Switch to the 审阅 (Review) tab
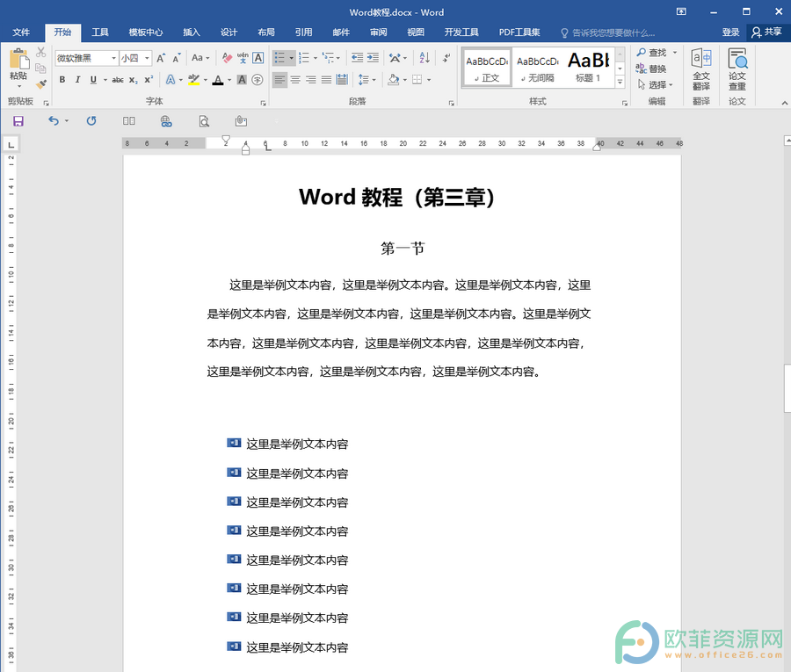Screen dimensions: 791x672 [x=378, y=33]
